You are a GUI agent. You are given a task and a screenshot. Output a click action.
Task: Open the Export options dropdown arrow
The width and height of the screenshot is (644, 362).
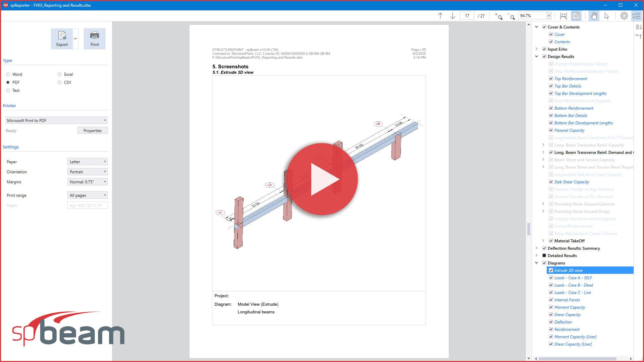(75, 39)
